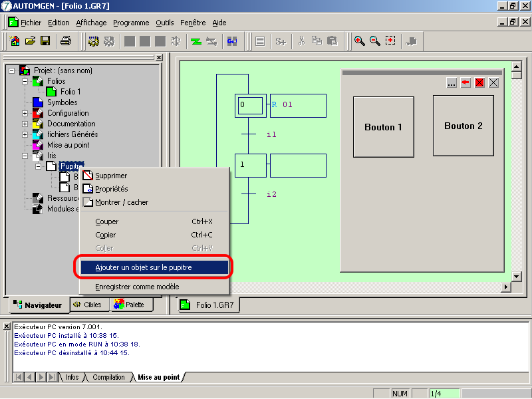Viewport: 532px width, 399px height.
Task: Click the green Z toolbar icon
Action: point(196,41)
